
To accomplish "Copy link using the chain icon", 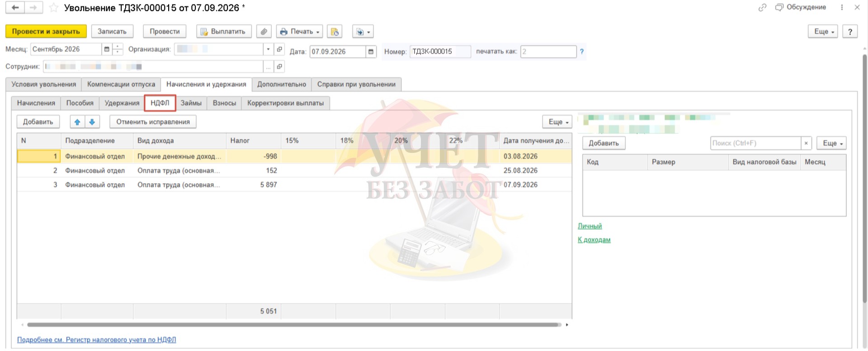I will point(762,7).
